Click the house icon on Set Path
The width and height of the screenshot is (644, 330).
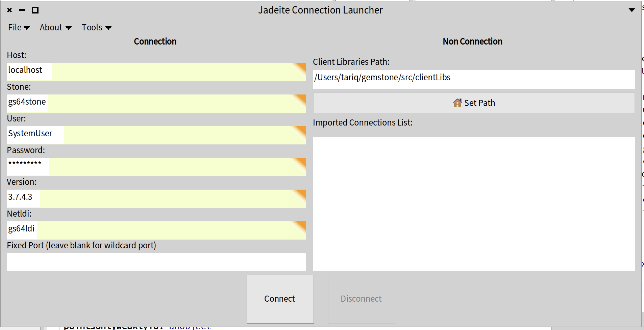pos(457,103)
